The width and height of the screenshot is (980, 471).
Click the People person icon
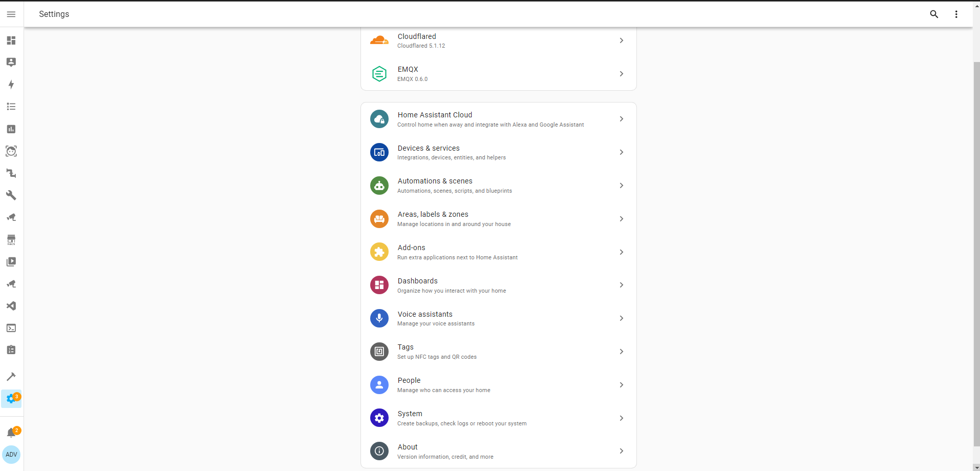[x=379, y=385]
